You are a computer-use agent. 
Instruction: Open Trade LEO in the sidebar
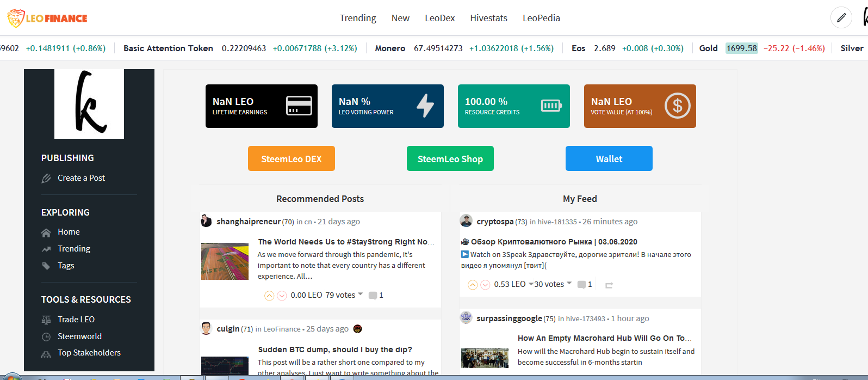click(76, 320)
